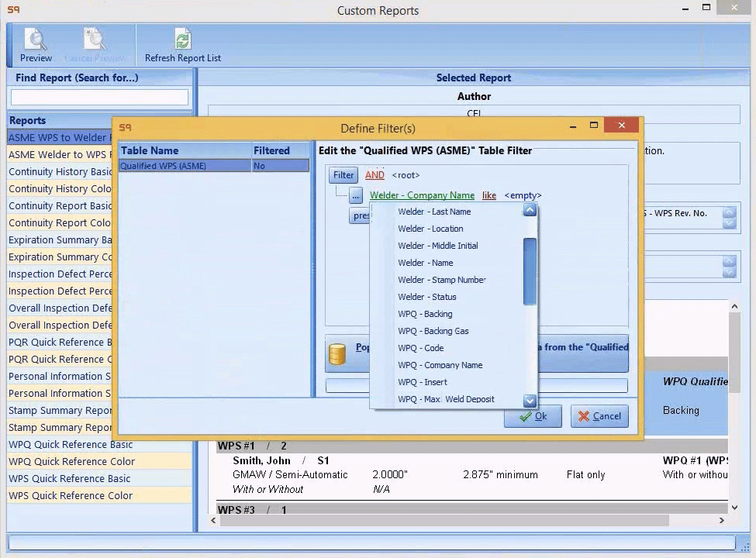Pick 'Welder - Stamp Number' option
This screenshot has width=756, height=558.
(x=441, y=280)
